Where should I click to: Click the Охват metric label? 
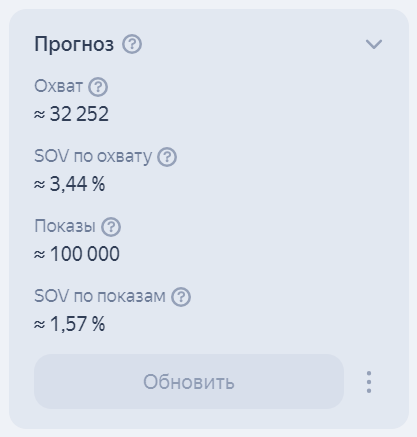click(x=58, y=86)
